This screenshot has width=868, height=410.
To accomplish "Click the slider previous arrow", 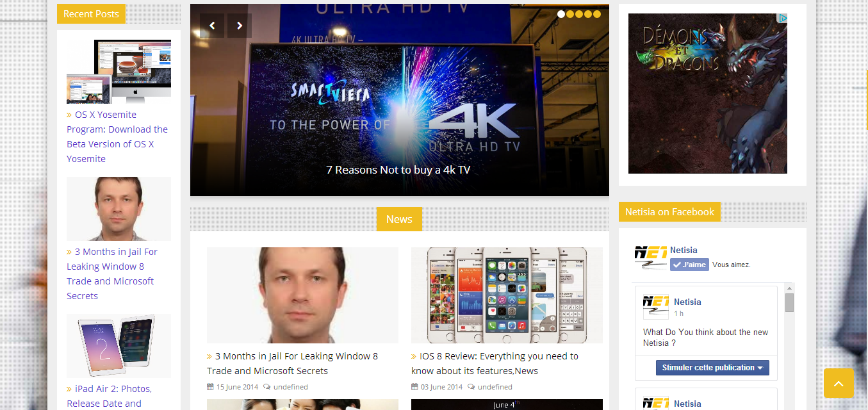I will (x=212, y=26).
